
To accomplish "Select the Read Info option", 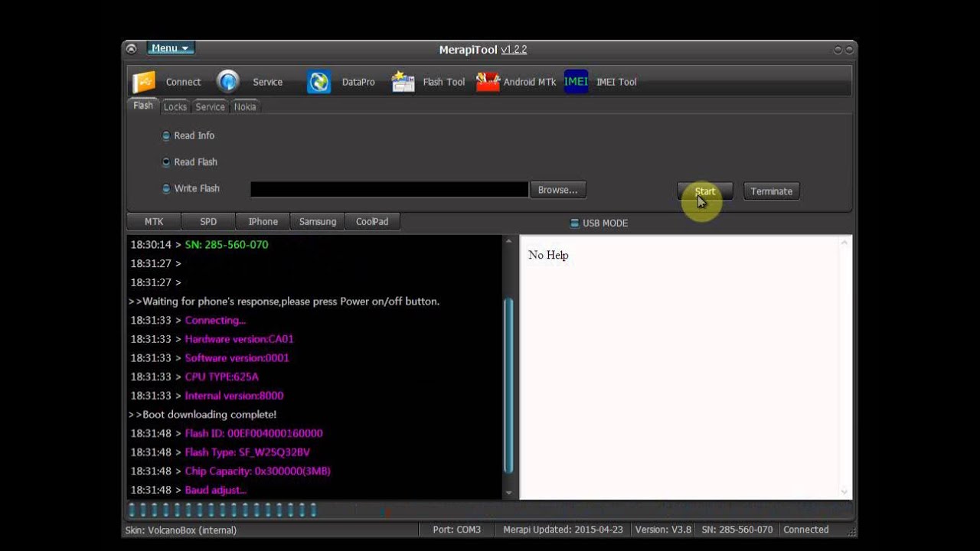I will [188, 135].
